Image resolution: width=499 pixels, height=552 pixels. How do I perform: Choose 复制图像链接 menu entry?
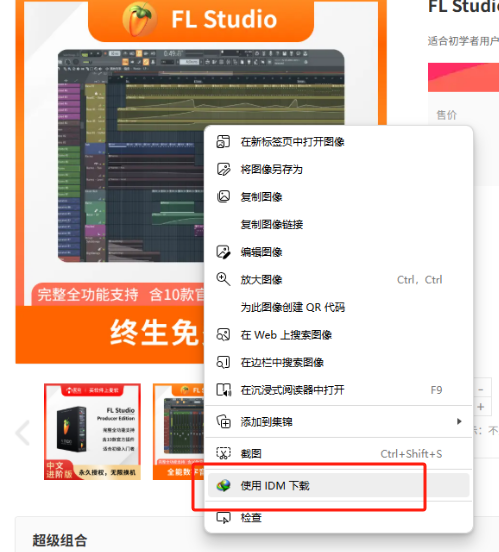(x=338, y=224)
